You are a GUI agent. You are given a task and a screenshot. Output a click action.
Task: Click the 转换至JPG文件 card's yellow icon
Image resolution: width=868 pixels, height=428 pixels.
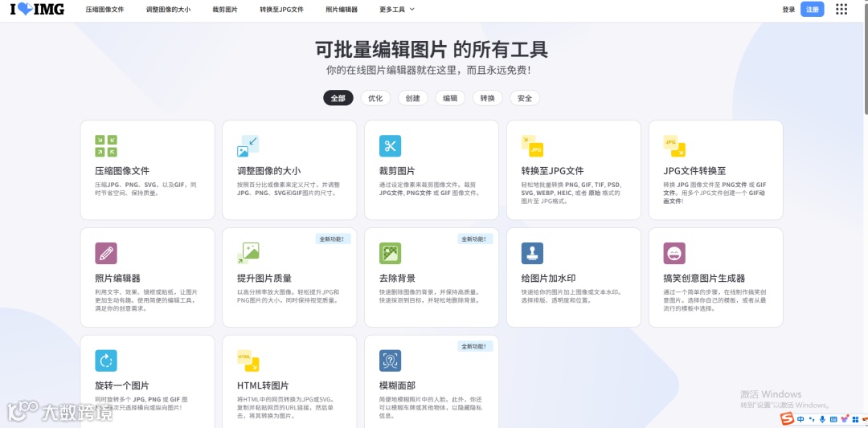tap(532, 146)
